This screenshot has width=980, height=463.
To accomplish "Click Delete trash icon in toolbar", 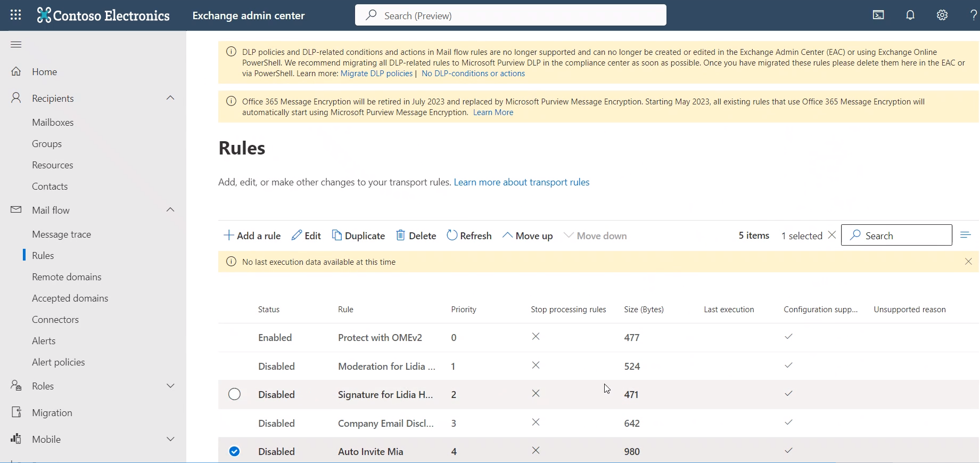I will pyautogui.click(x=401, y=235).
